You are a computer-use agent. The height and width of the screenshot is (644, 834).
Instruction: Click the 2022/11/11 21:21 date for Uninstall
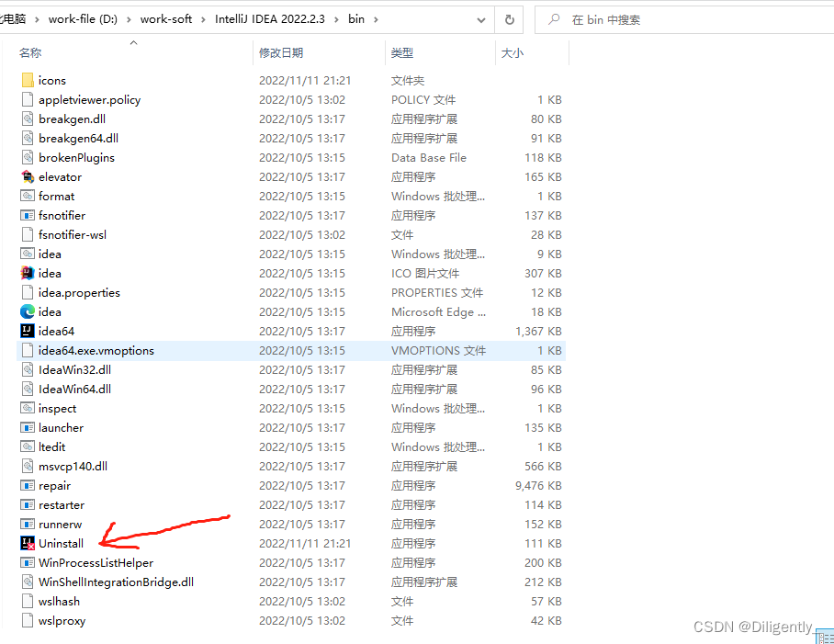pyautogui.click(x=305, y=544)
